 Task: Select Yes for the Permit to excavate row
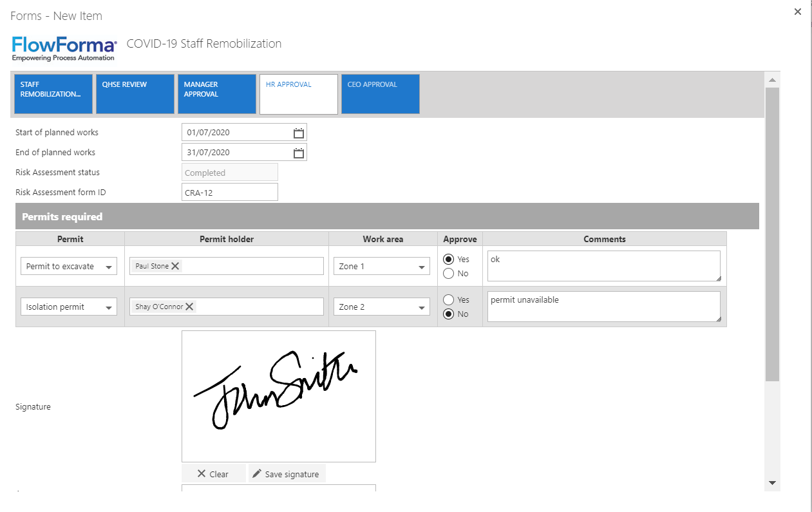[x=448, y=259]
